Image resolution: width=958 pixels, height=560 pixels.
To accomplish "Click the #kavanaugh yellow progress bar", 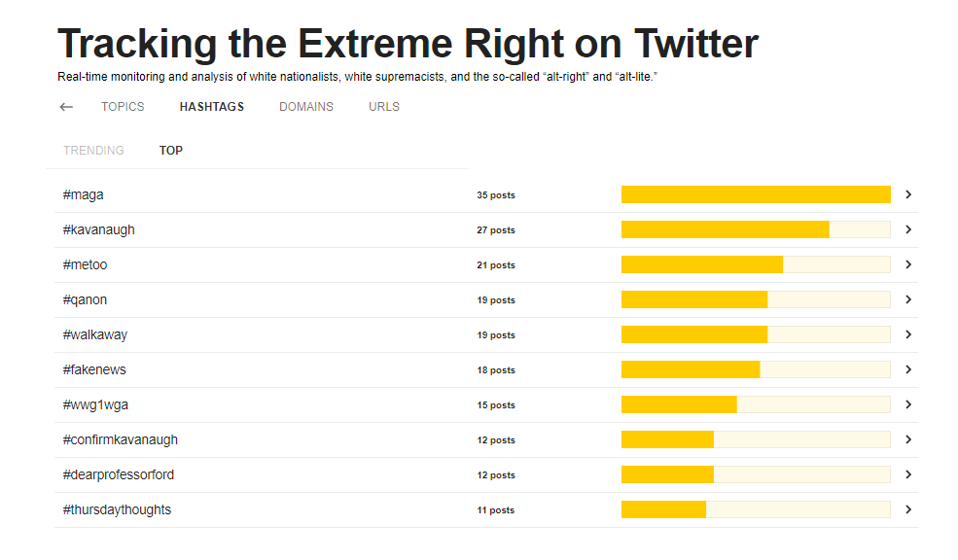I will pyautogui.click(x=725, y=229).
